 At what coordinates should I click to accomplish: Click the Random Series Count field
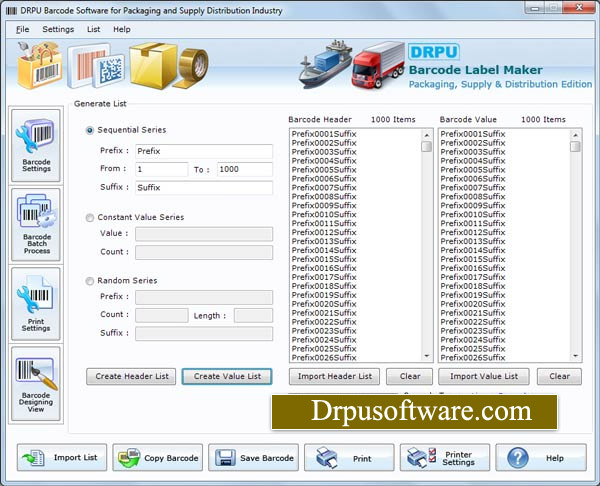pos(162,315)
